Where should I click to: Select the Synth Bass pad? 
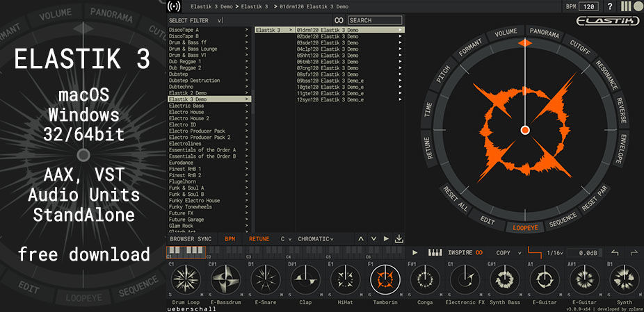tap(504, 279)
